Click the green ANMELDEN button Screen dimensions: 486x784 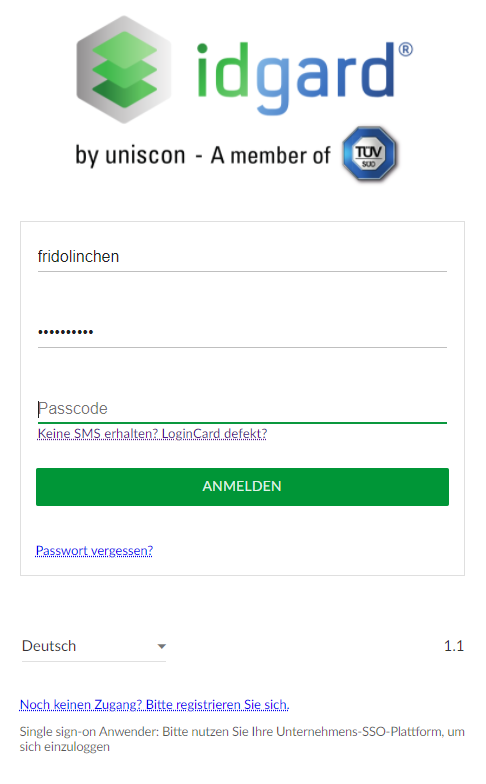[242, 486]
